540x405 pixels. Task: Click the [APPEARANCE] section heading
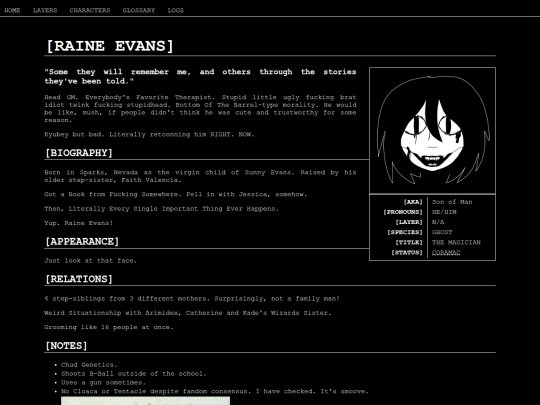[82, 241]
